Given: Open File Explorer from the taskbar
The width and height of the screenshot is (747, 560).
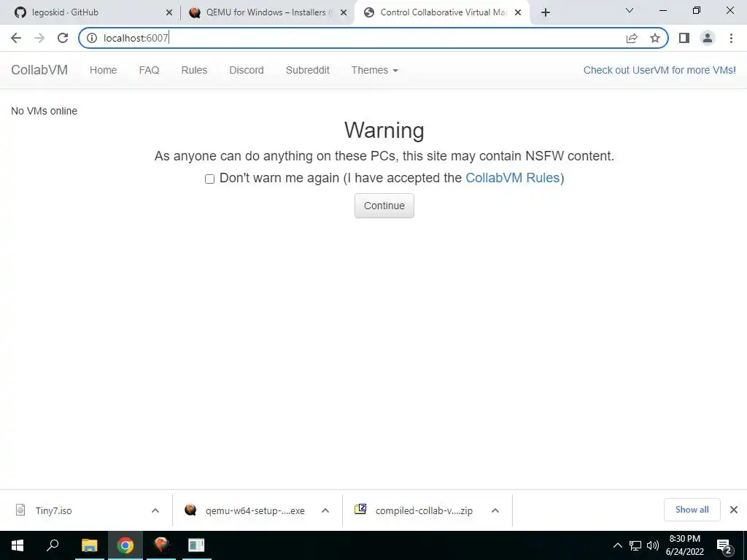Looking at the screenshot, I should point(89,545).
